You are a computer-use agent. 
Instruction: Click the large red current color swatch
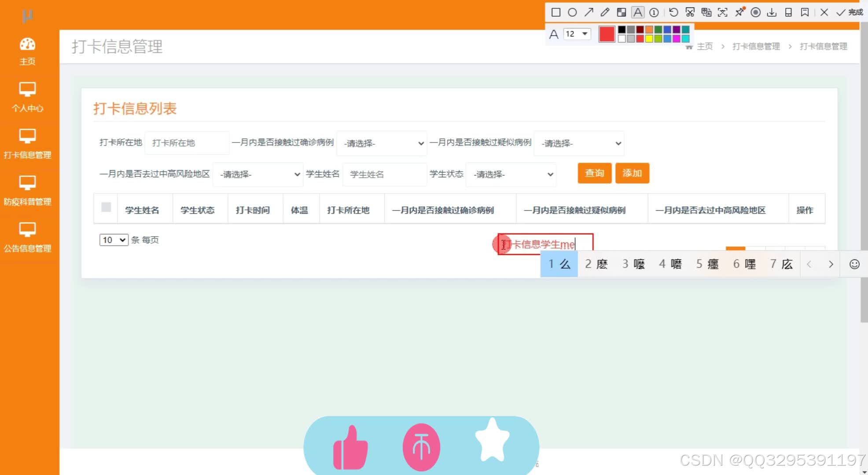coord(607,34)
